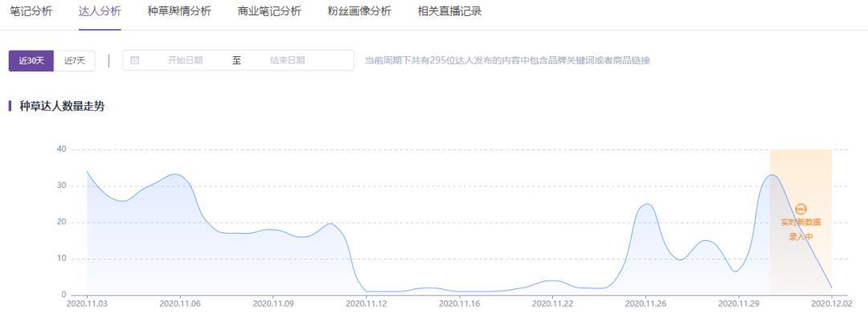Click the 2020.11.09 axis label
Screen dimensions: 868x327
[x=272, y=303]
